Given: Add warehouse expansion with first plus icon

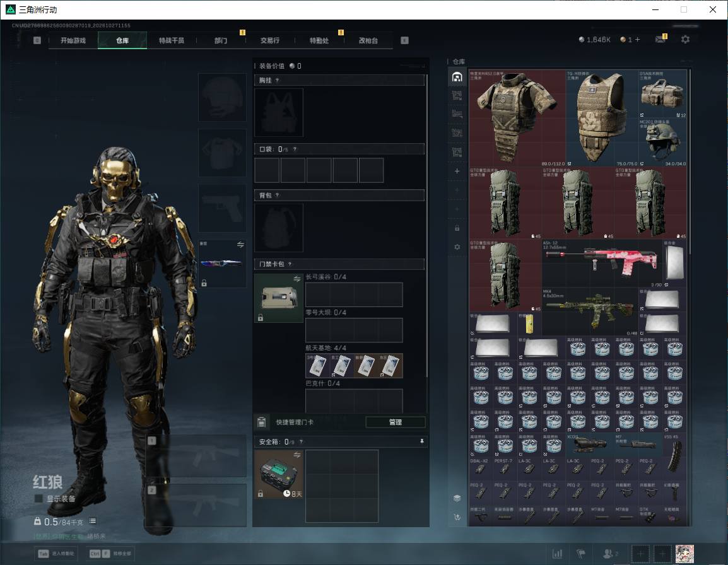Looking at the screenshot, I should [x=457, y=171].
